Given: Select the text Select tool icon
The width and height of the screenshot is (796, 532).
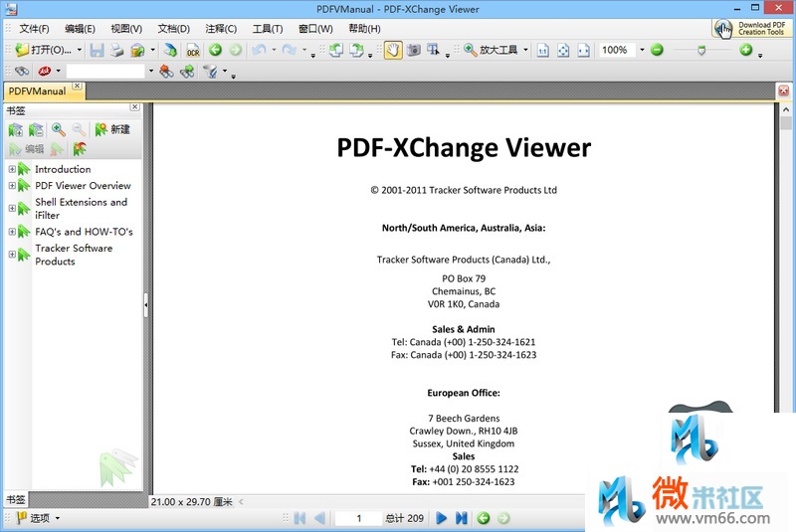Looking at the screenshot, I should [x=433, y=50].
